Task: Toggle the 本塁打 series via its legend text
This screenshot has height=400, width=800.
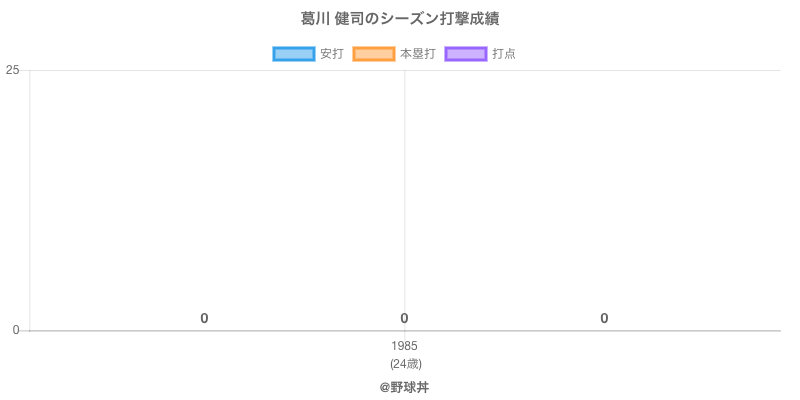Action: (417, 54)
